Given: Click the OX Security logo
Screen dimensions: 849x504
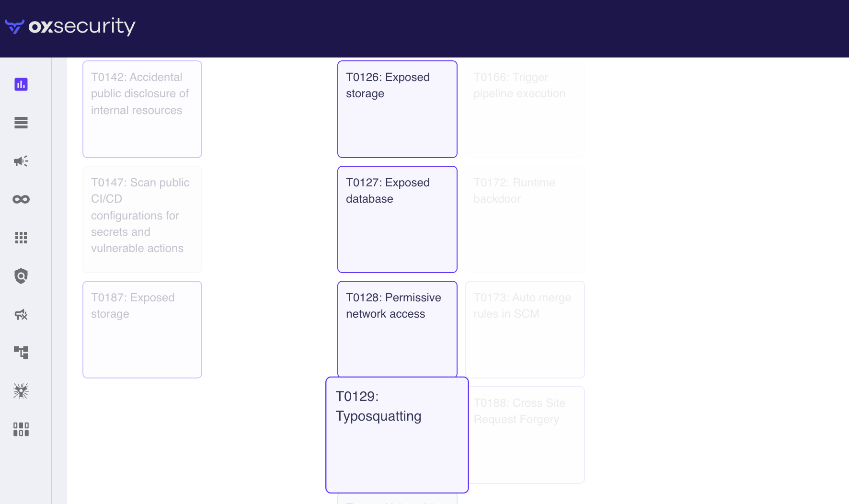Looking at the screenshot, I should click(70, 26).
